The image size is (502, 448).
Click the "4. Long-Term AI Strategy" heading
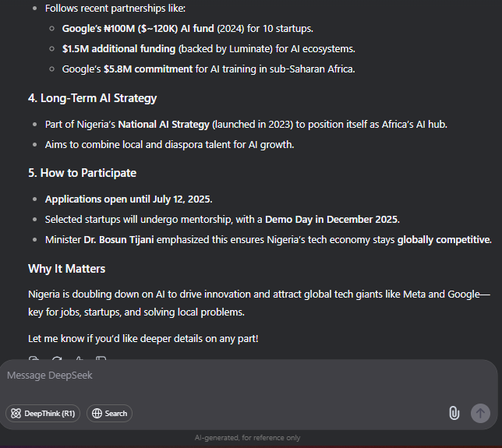tap(92, 98)
